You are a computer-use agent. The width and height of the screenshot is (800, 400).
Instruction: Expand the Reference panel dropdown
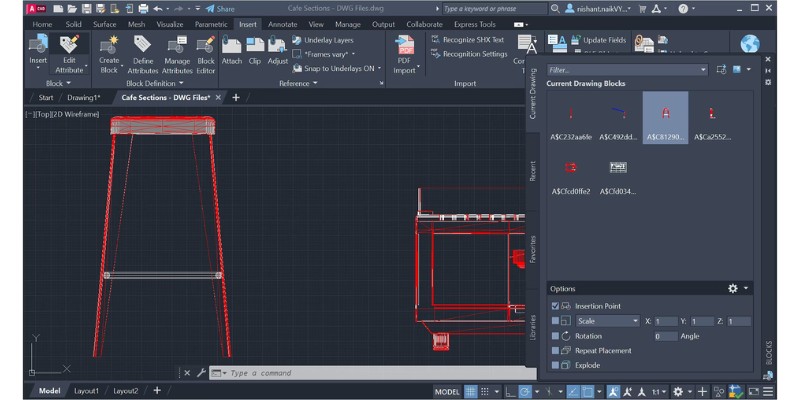(298, 83)
